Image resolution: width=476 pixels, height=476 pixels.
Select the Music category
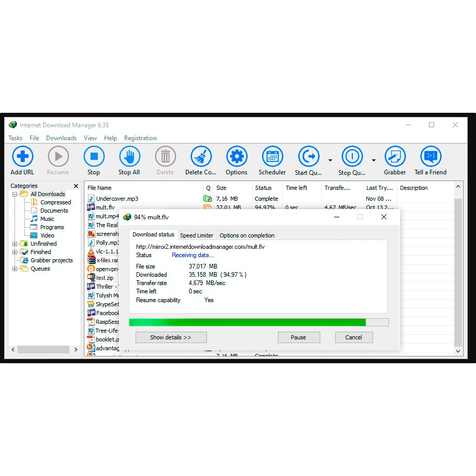point(47,219)
